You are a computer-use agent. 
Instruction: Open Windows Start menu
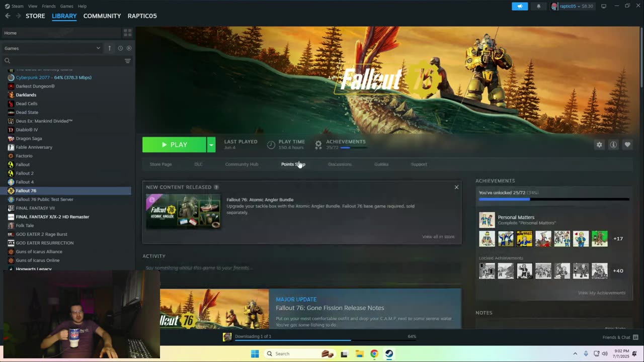click(x=255, y=353)
